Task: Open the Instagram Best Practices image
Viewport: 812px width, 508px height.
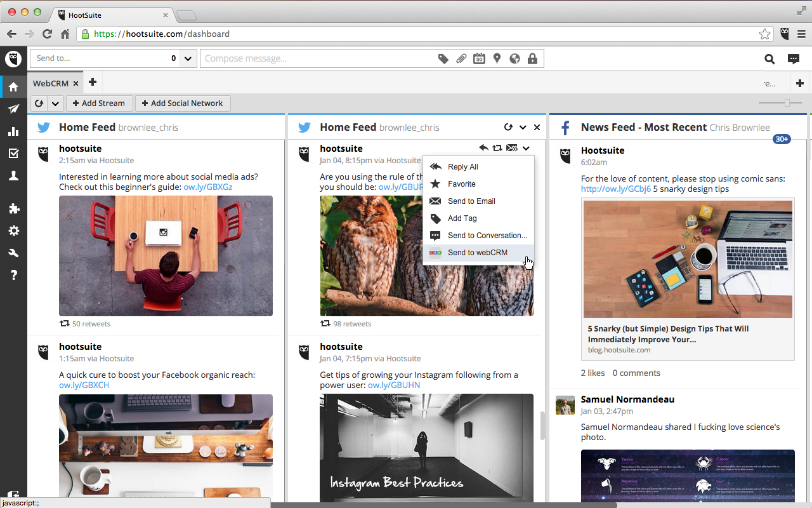Action: (426, 448)
